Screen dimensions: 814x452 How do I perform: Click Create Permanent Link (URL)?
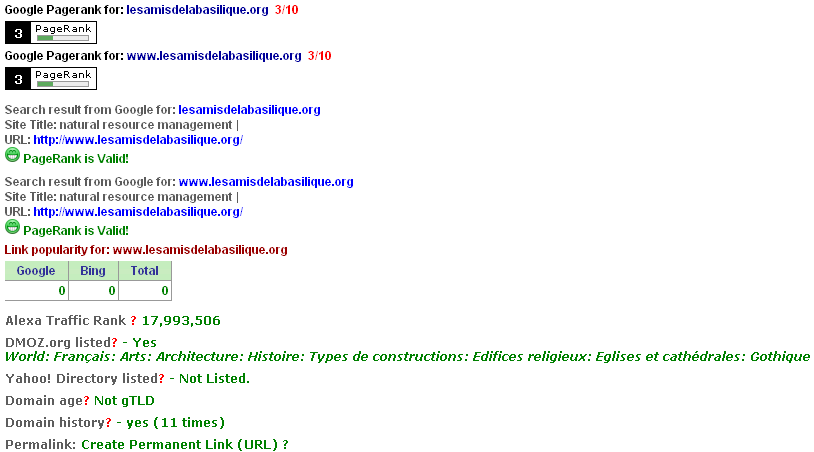(180, 445)
